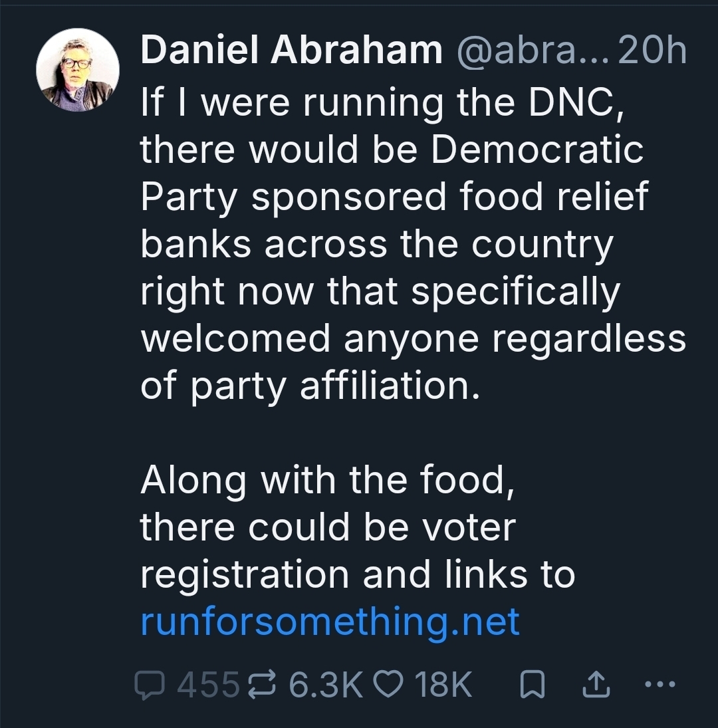Click the 6.3K reposts count
This screenshot has width=718, height=728.
pyautogui.click(x=326, y=684)
